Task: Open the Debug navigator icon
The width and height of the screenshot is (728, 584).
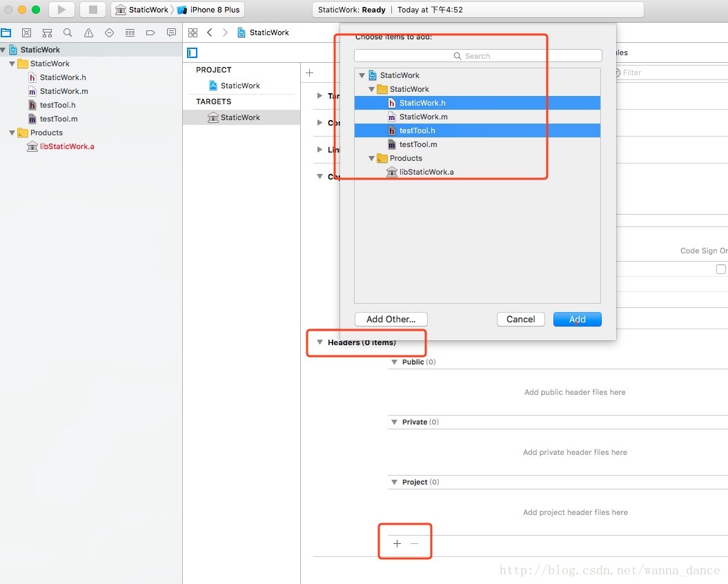Action: coord(130,32)
